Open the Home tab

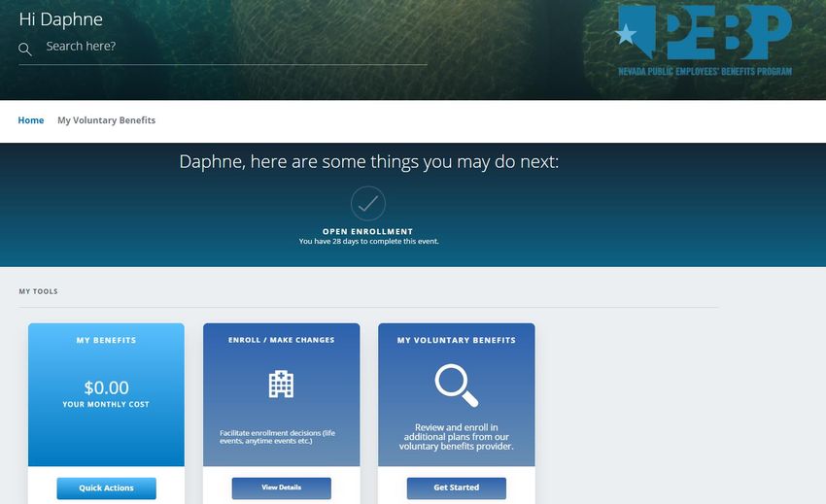pyautogui.click(x=30, y=120)
